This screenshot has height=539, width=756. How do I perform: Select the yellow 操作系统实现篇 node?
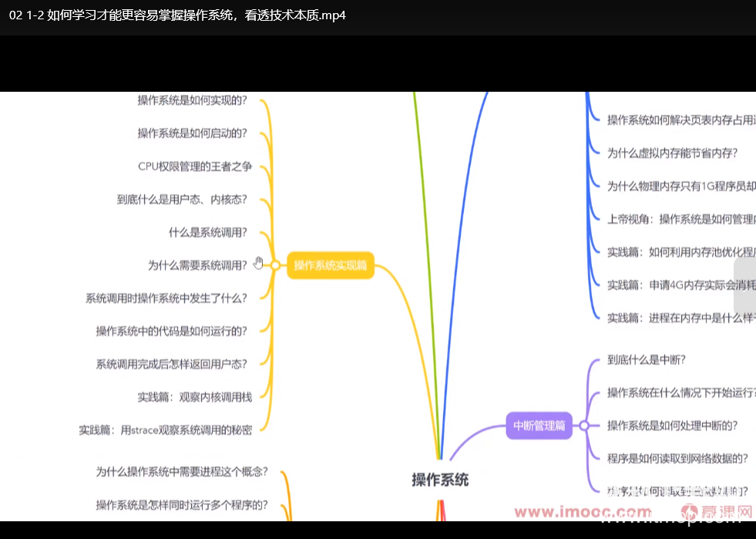(x=331, y=265)
